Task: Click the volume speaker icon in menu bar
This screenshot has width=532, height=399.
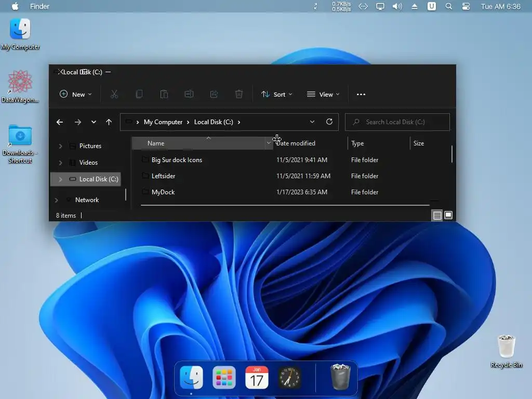Action: pos(397,6)
